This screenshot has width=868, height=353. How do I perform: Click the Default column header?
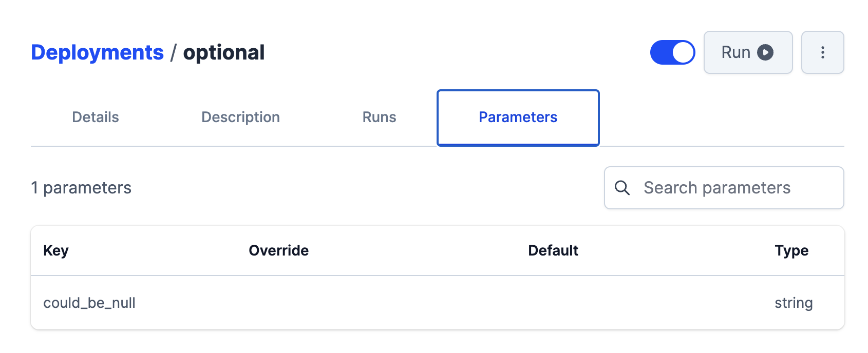pos(553,250)
